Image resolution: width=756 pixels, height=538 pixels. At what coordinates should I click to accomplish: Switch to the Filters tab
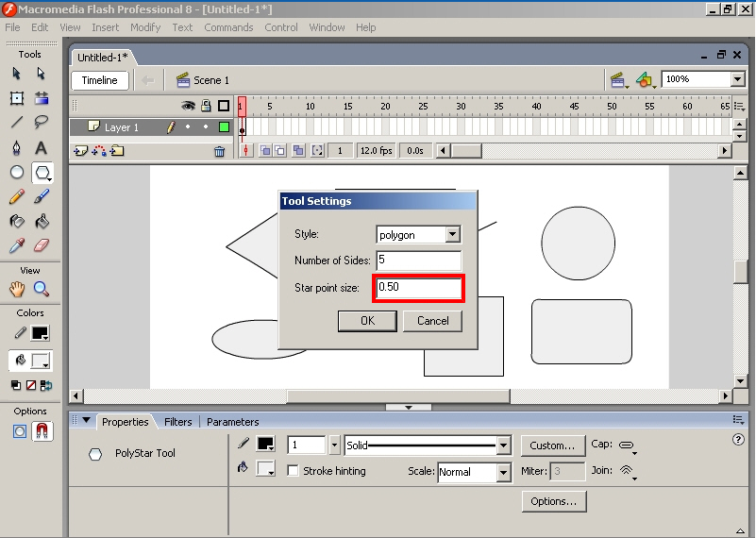click(178, 422)
